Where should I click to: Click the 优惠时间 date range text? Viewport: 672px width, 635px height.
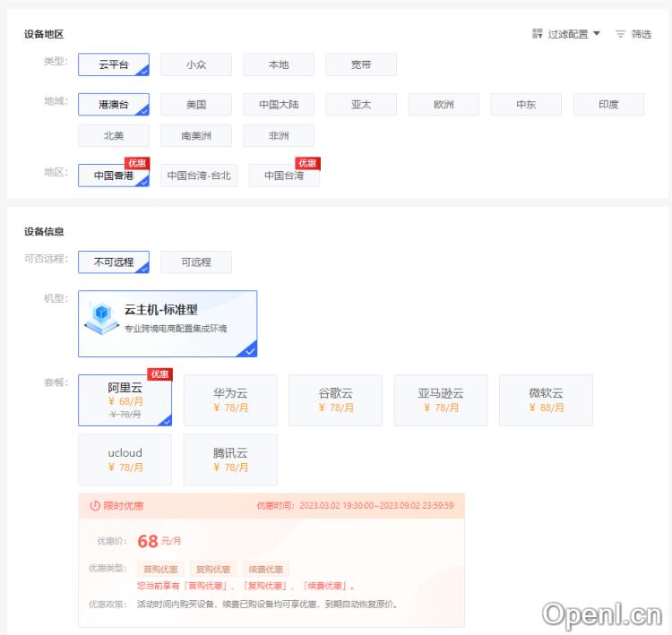355,506
